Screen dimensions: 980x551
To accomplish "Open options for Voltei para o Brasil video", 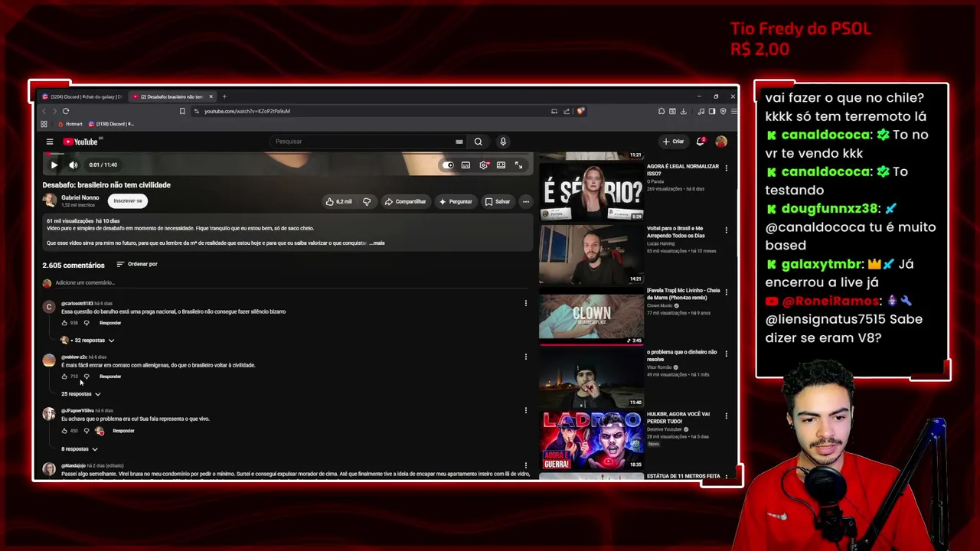I will tap(726, 230).
